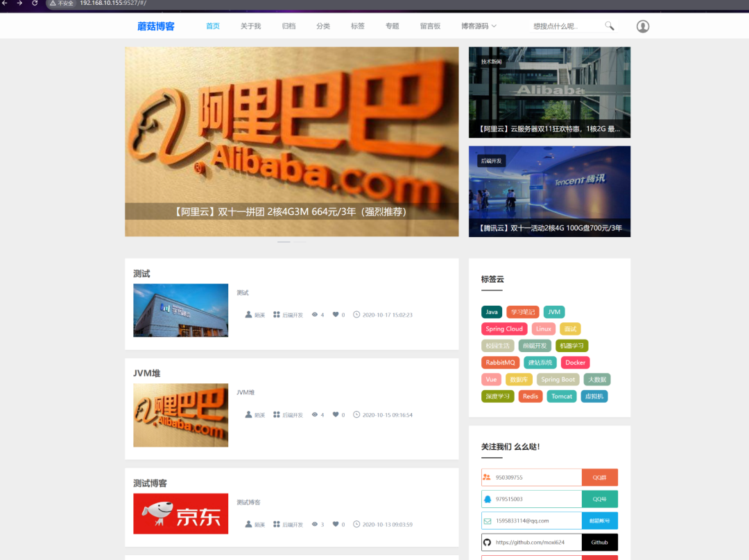
Task: Open the 标签 nav item
Action: [357, 26]
